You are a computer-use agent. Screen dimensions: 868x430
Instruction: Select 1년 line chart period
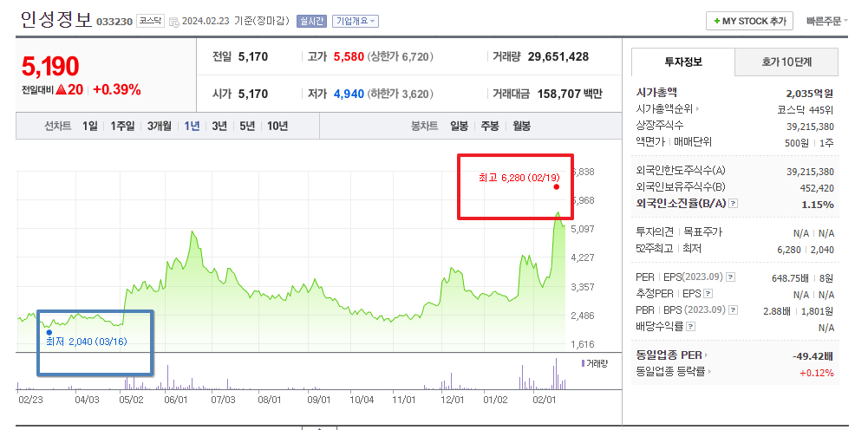coord(192,127)
